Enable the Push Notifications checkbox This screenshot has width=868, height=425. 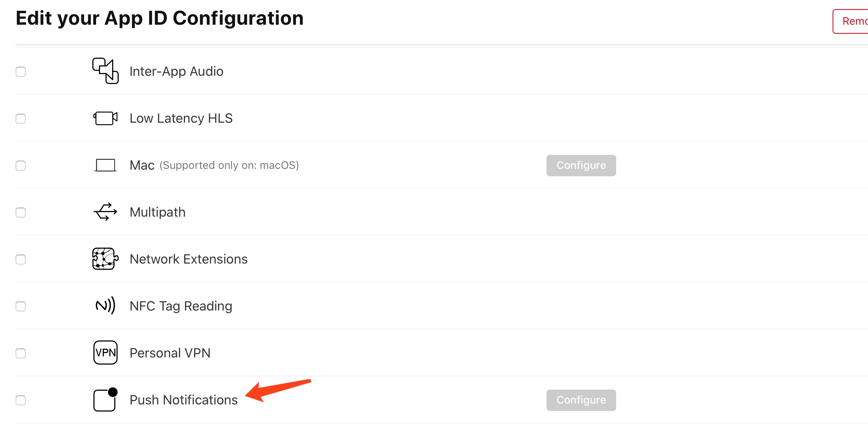pos(21,400)
